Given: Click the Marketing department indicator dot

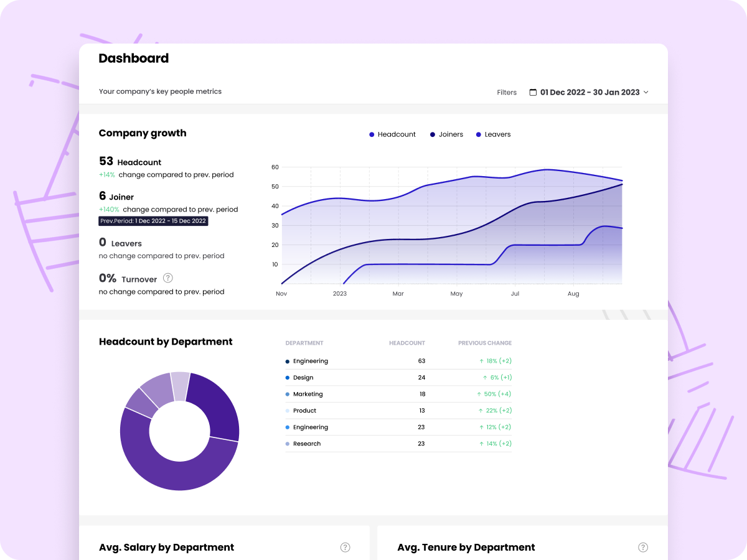Looking at the screenshot, I should [287, 394].
